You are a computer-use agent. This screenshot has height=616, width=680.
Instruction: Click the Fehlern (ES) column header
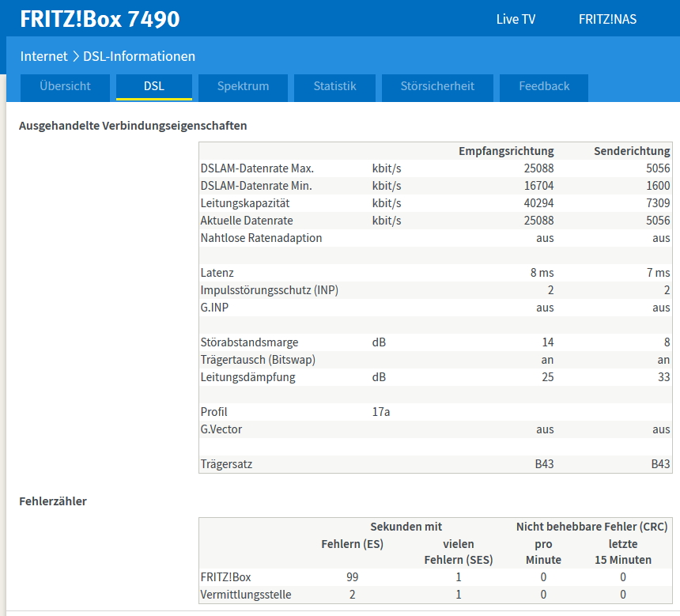[352, 544]
